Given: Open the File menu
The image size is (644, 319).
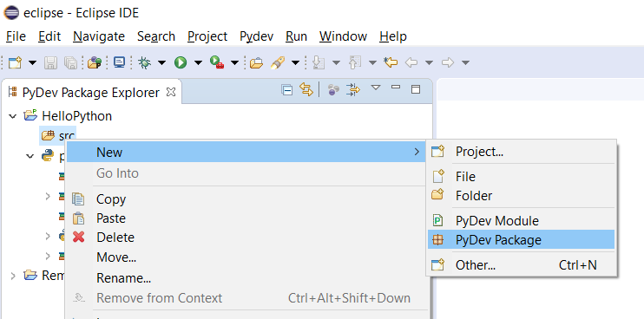Looking at the screenshot, I should click(x=16, y=36).
